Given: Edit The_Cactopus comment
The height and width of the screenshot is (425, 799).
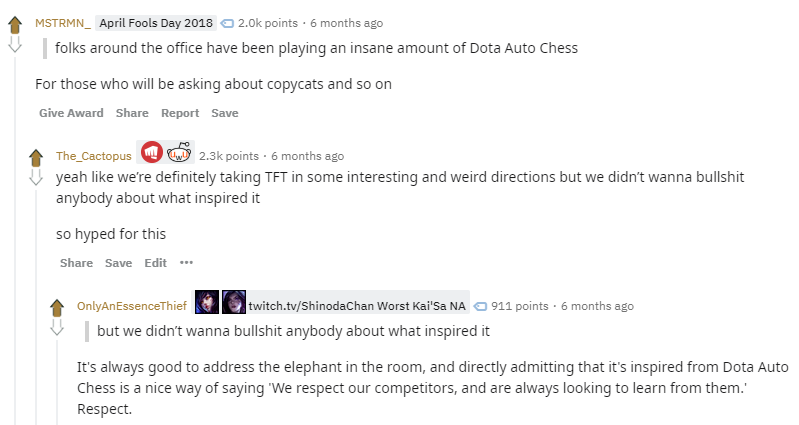Looking at the screenshot, I should [155, 263].
